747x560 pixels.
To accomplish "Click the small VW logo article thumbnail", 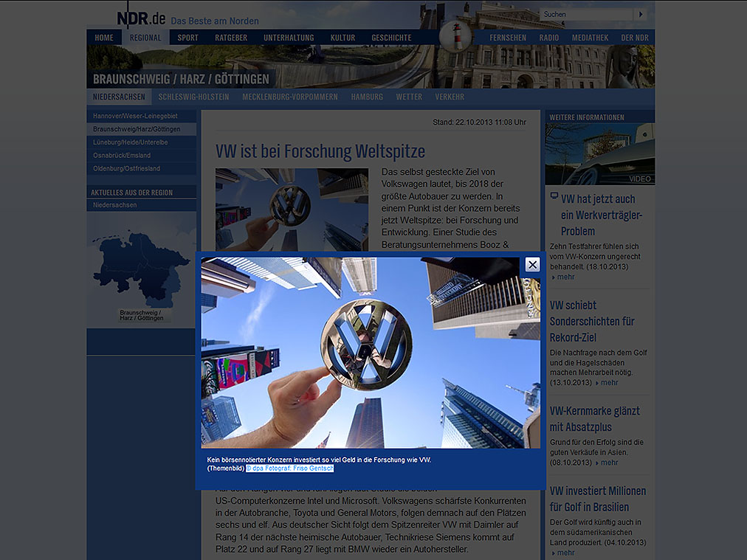I will [x=292, y=210].
